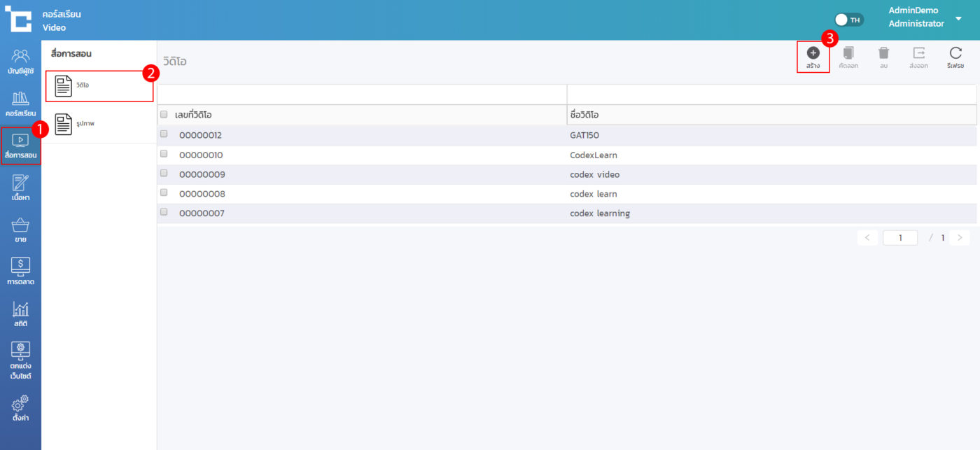This screenshot has width=980, height=450.
Task: Open the ขาย sales basket icon
Action: [20, 230]
